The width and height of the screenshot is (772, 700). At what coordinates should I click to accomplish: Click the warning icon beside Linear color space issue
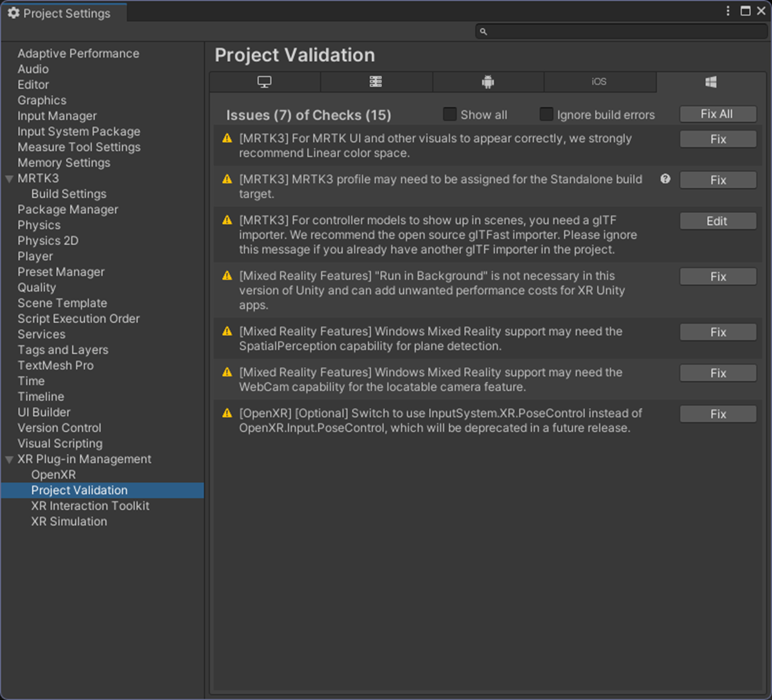click(x=227, y=139)
